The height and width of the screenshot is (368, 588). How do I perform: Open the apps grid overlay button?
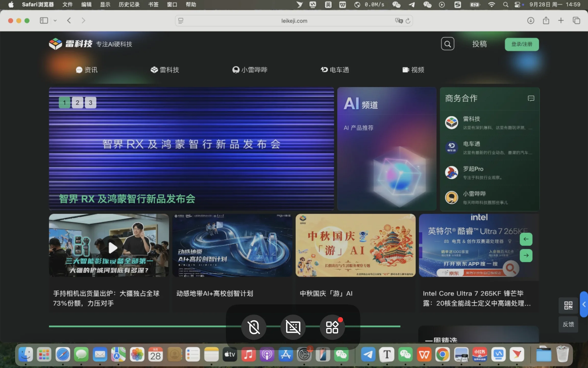(x=332, y=327)
